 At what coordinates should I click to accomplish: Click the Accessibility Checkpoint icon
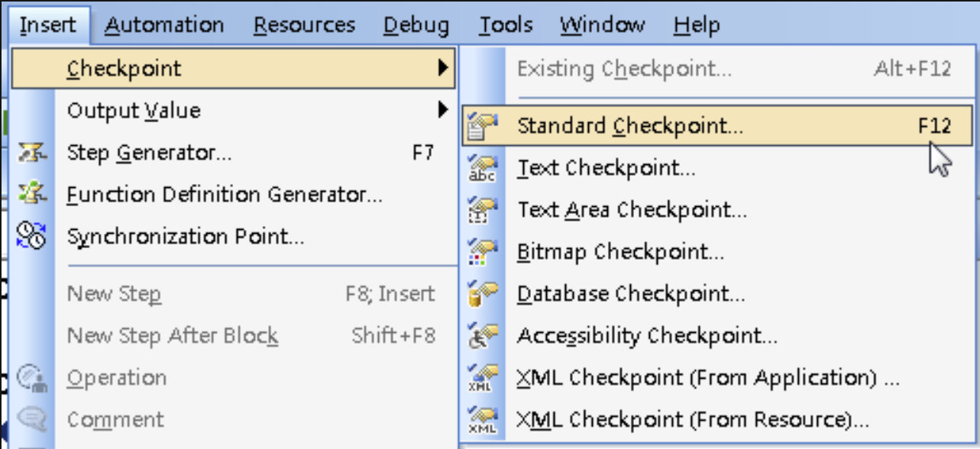pos(482,336)
